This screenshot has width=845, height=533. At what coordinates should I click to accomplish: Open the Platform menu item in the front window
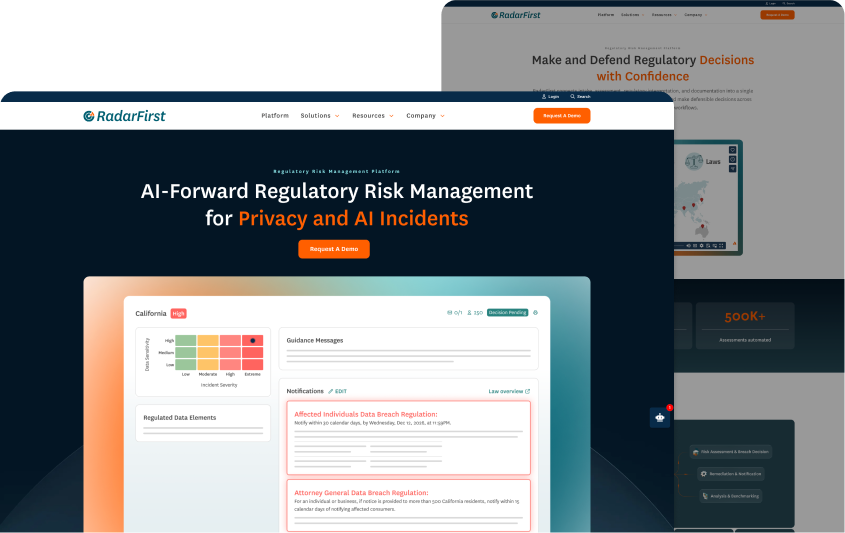point(275,116)
